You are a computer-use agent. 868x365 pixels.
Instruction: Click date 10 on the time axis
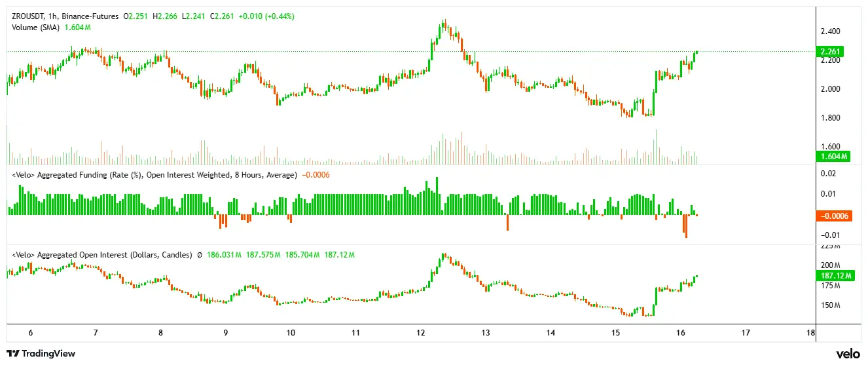coord(290,333)
